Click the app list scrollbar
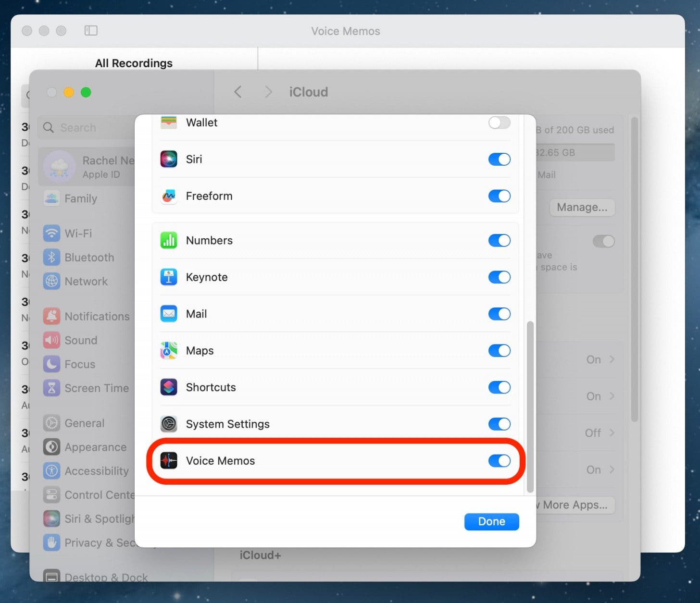700x603 pixels. 530,406
